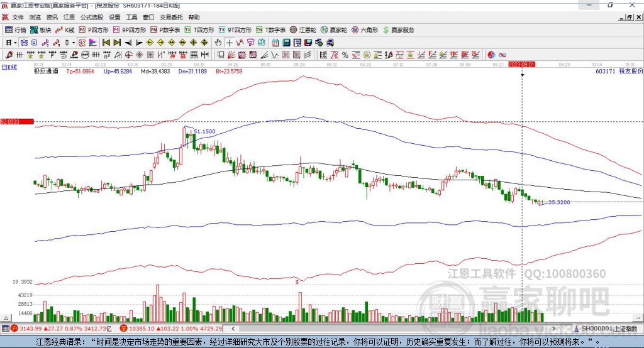Select the circular target crosshair tool
The height and width of the screenshot is (348, 644).
(128, 55)
